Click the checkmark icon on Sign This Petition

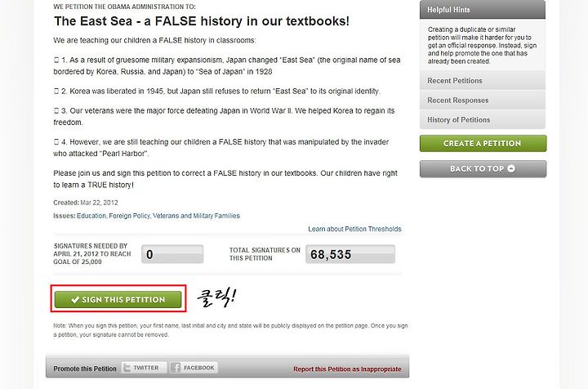(75, 300)
